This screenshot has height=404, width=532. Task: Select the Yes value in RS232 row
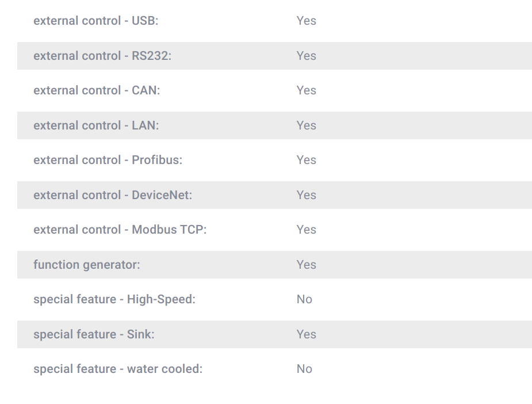coord(307,56)
